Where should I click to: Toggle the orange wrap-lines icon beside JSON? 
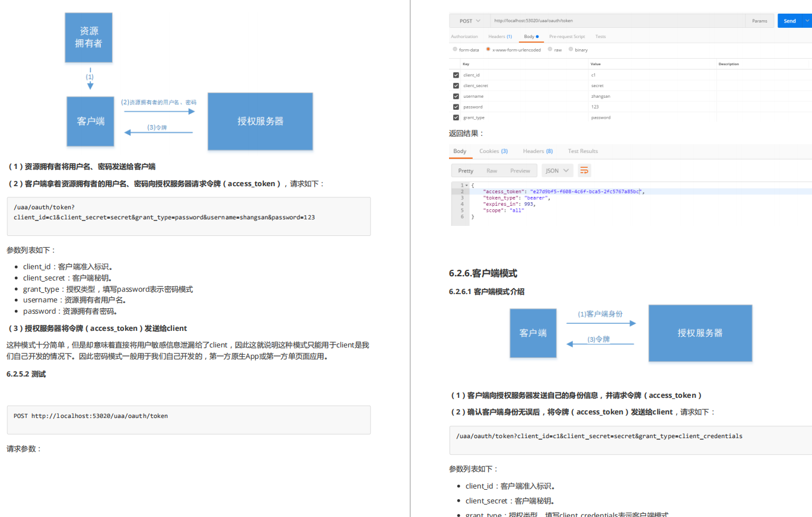coord(584,171)
